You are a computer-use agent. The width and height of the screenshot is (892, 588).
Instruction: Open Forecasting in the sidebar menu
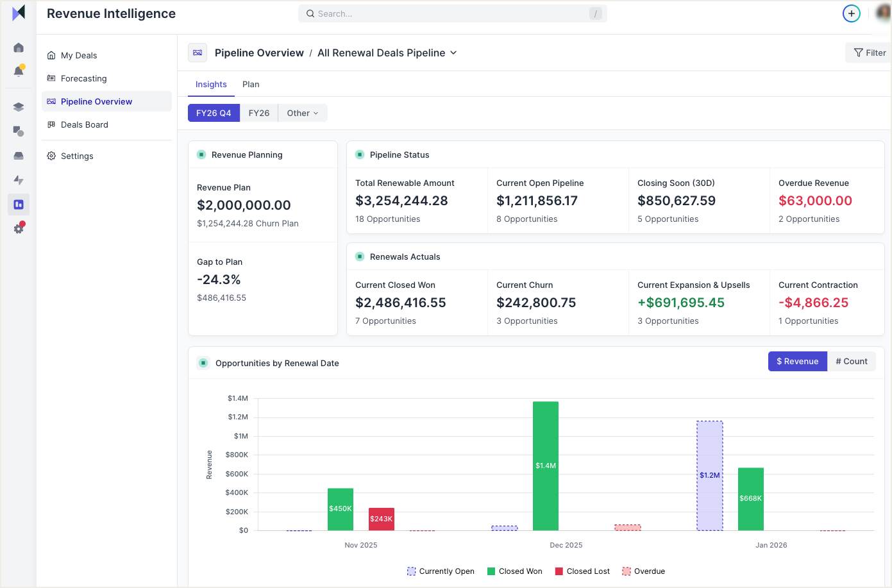[83, 78]
